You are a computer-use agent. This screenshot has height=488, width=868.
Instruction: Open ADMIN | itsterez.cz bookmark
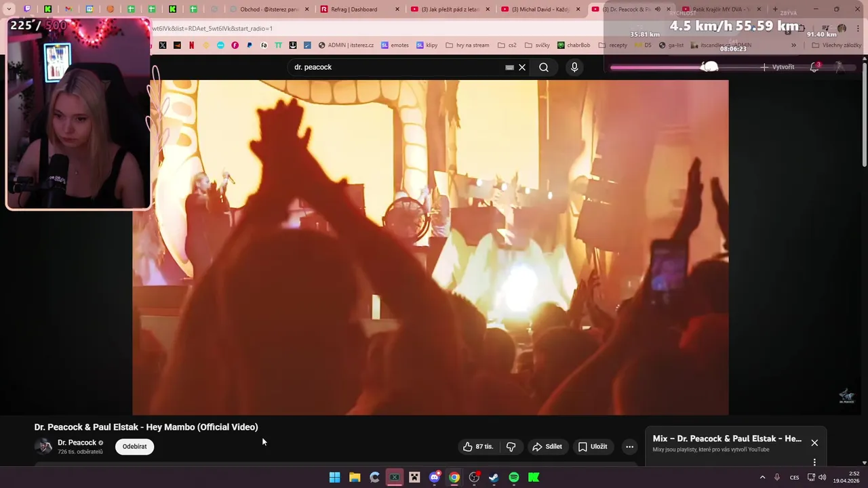(x=346, y=45)
